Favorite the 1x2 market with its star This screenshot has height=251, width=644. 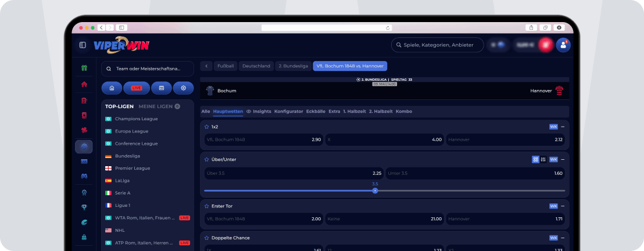point(206,127)
